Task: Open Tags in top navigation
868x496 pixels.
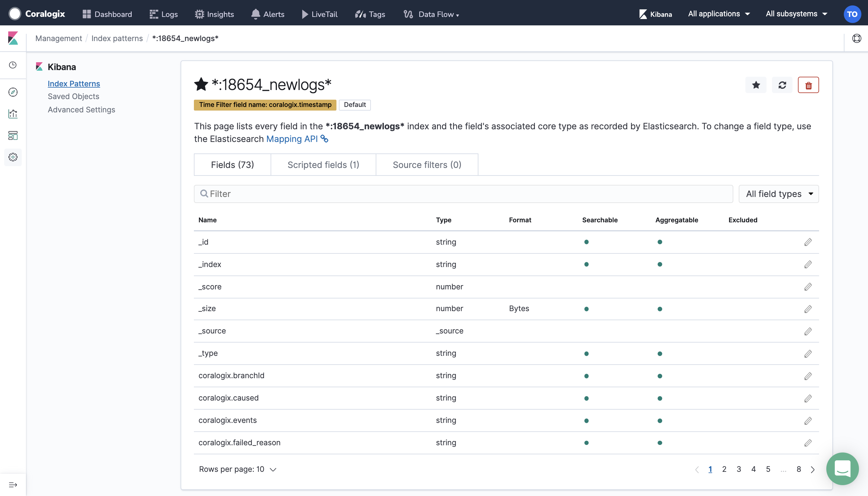Action: coord(370,14)
